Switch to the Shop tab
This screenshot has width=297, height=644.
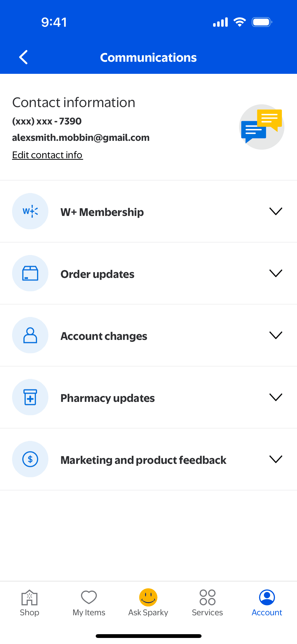tap(29, 602)
